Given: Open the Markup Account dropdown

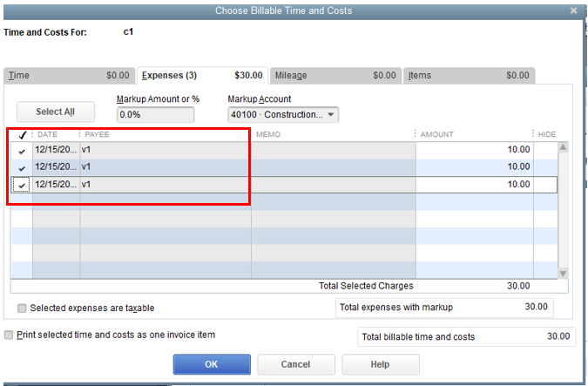Looking at the screenshot, I should click(283, 114).
